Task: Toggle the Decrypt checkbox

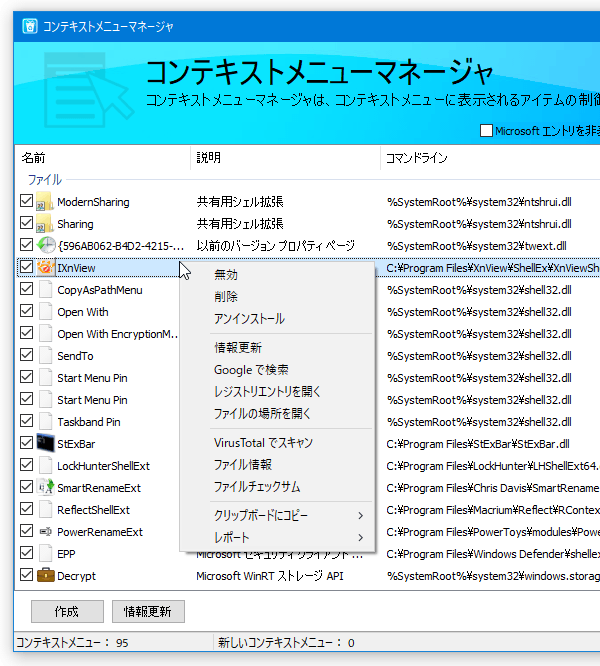Action: 26,575
